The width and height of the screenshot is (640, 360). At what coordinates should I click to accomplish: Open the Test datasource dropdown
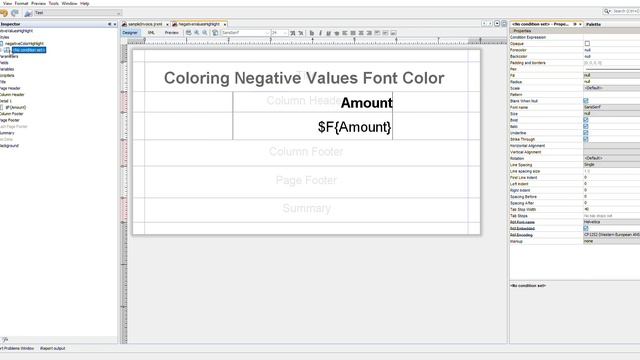tap(78, 13)
